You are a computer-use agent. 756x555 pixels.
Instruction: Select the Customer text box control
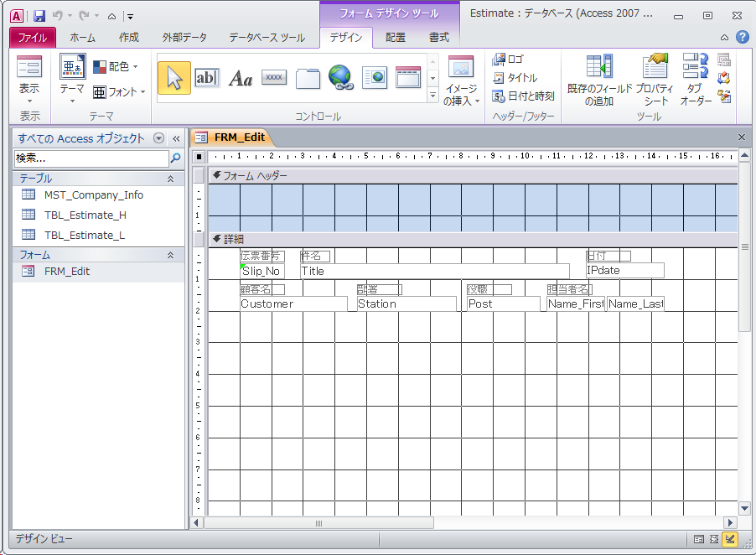click(293, 303)
